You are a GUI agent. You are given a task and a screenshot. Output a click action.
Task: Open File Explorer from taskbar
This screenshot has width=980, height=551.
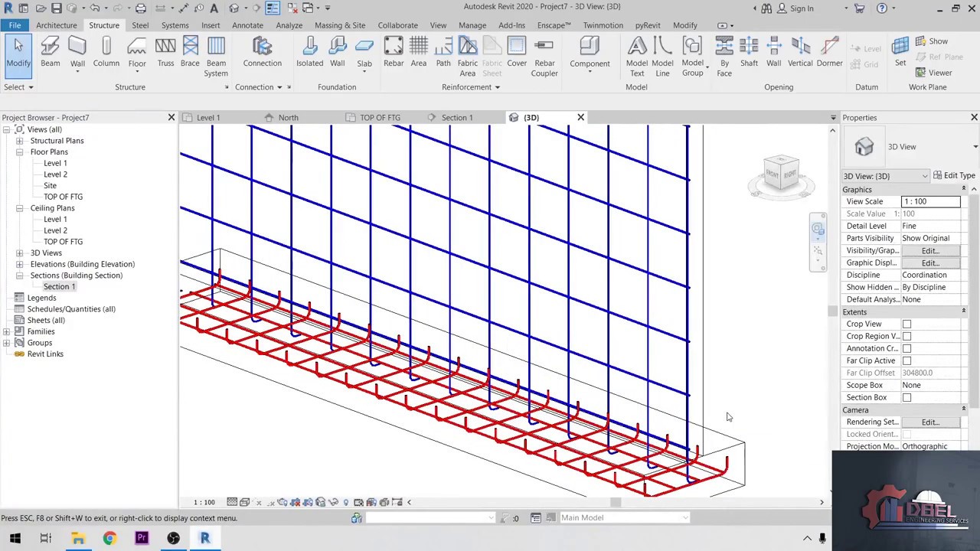[77, 538]
